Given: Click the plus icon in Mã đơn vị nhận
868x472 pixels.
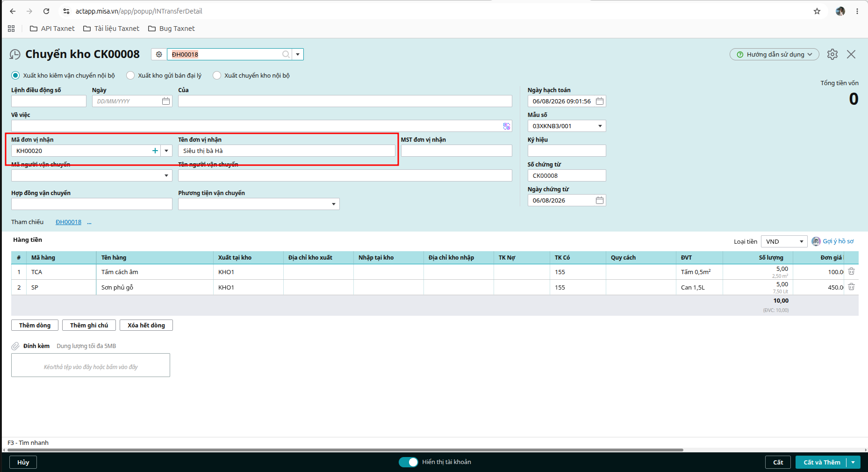Looking at the screenshot, I should [x=155, y=151].
